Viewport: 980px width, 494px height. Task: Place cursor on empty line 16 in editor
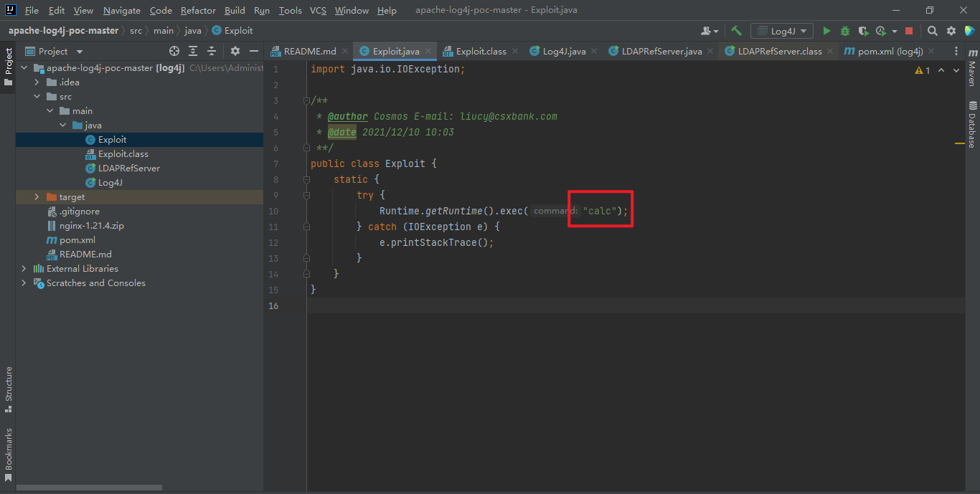(x=636, y=305)
